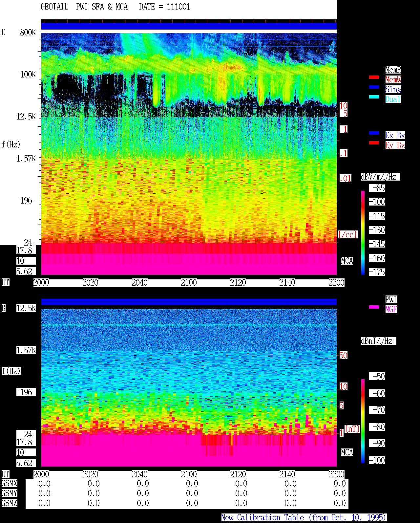Click the magenta MGF legend swatch
Image resolution: width=420 pixels, height=523 pixels.
pyautogui.click(x=374, y=307)
